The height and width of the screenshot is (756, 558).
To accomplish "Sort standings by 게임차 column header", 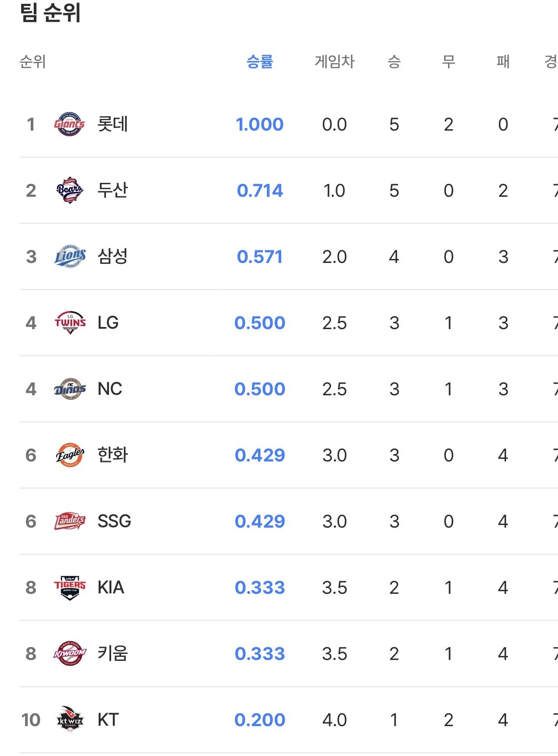I will (334, 62).
